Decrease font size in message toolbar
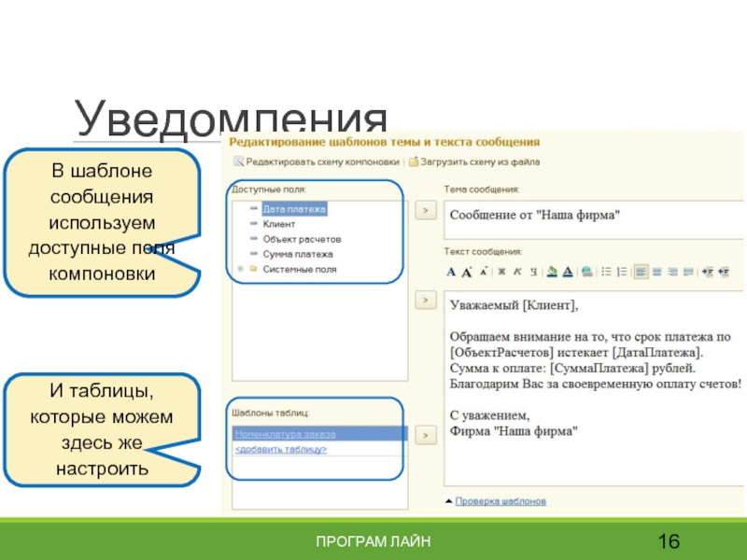This screenshot has height=560, width=747. click(483, 272)
